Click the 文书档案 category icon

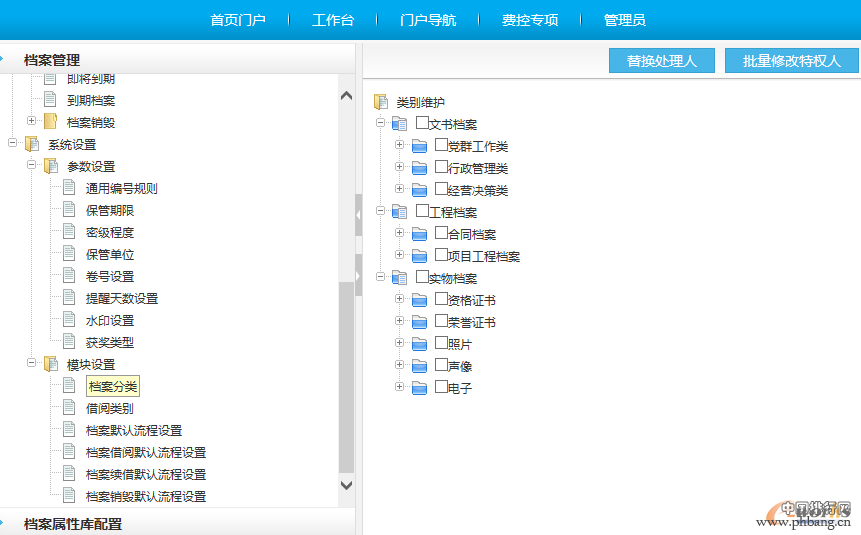[400, 124]
